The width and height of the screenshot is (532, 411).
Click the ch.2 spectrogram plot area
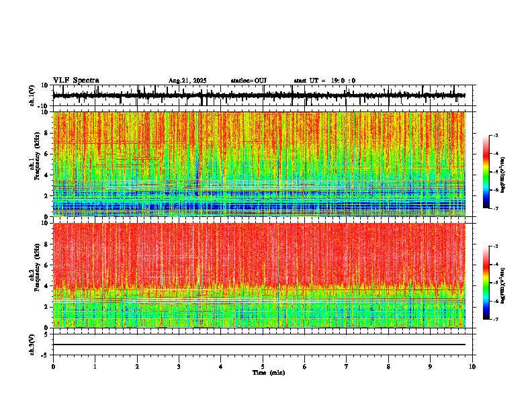click(x=259, y=275)
